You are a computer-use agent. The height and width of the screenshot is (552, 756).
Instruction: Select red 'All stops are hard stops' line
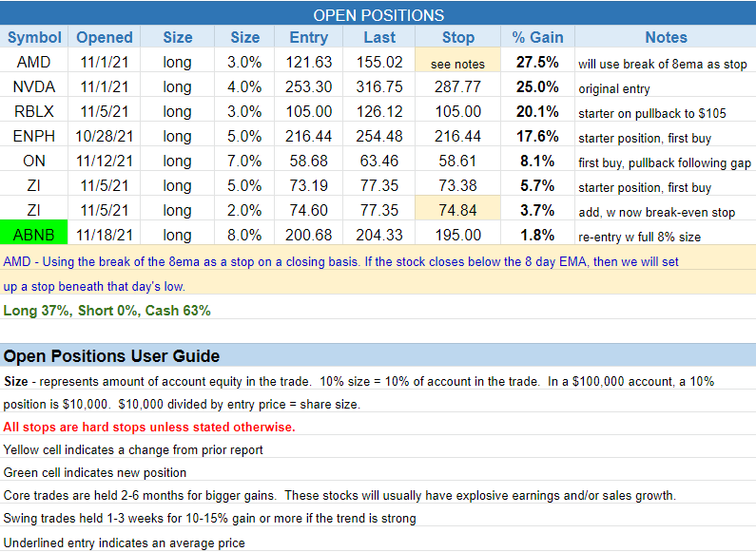tap(149, 427)
